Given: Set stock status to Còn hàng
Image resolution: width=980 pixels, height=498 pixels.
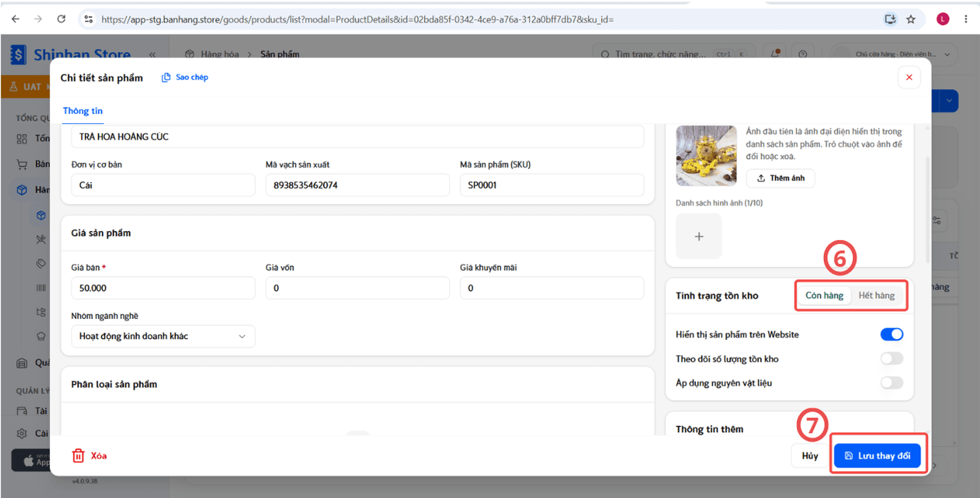Looking at the screenshot, I should [x=825, y=295].
